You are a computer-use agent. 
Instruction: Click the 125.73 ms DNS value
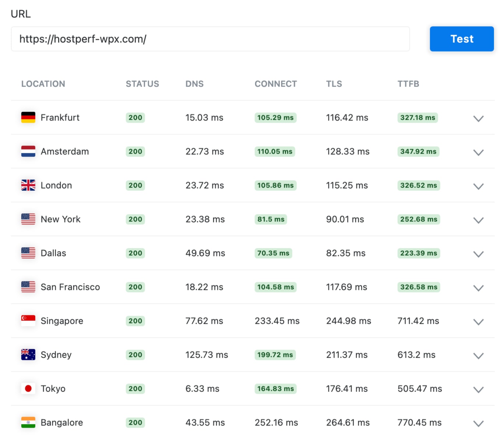click(207, 355)
